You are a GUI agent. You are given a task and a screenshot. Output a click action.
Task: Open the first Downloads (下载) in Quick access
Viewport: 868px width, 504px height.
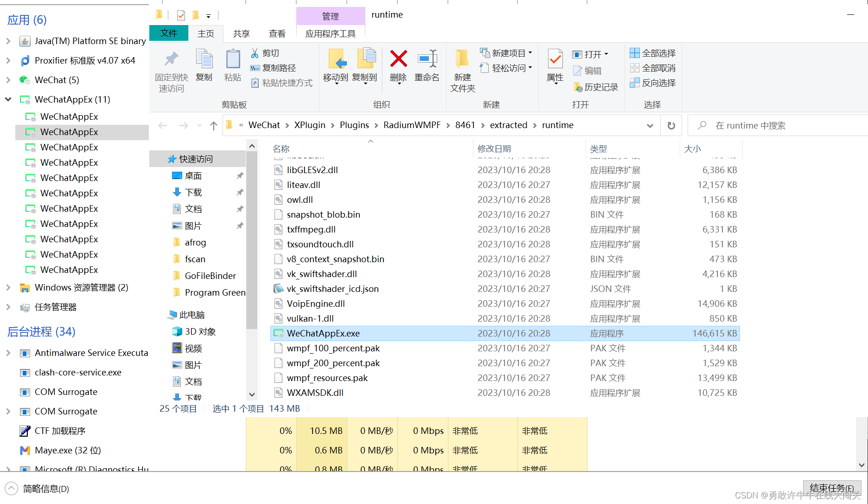point(193,193)
